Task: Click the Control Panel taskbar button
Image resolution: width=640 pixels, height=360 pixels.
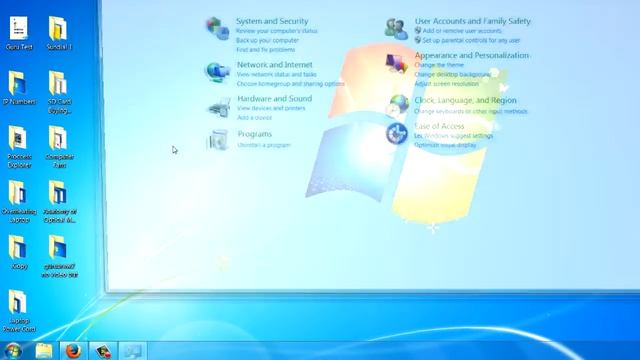Action: point(133,351)
